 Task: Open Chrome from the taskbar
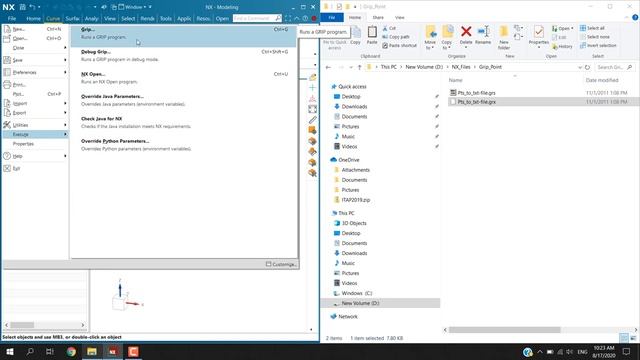(x=71, y=351)
